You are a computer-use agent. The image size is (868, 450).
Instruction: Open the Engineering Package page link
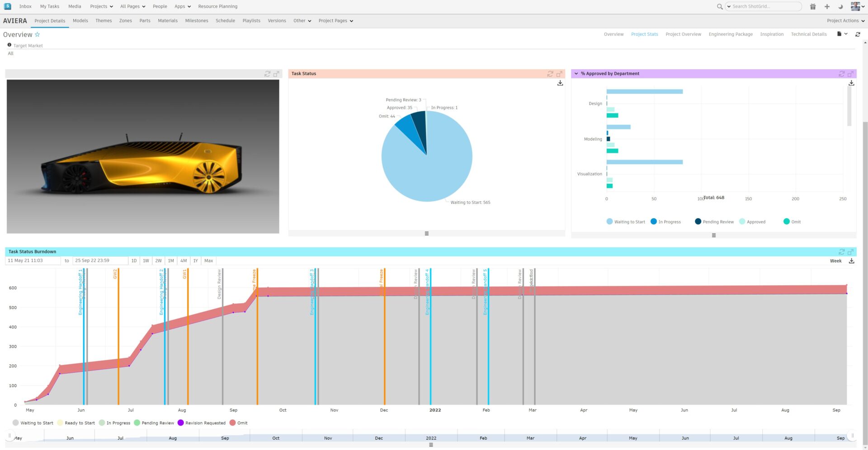[x=731, y=34]
